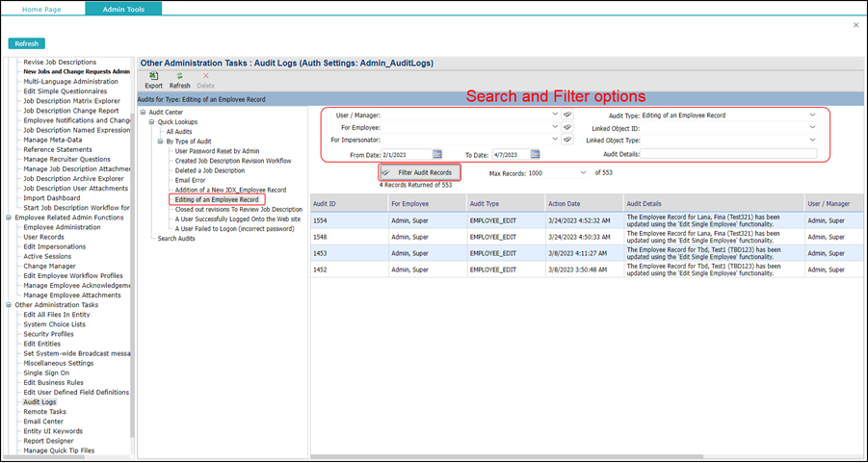Viewport: 868px width, 463px height.
Task: Select the All Audits tree item
Action: pos(179,132)
